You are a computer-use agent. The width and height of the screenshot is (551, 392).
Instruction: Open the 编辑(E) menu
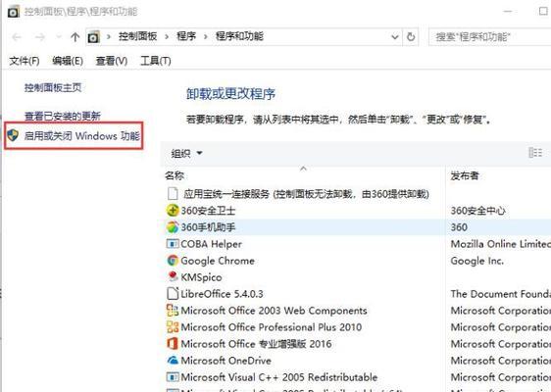tap(68, 61)
